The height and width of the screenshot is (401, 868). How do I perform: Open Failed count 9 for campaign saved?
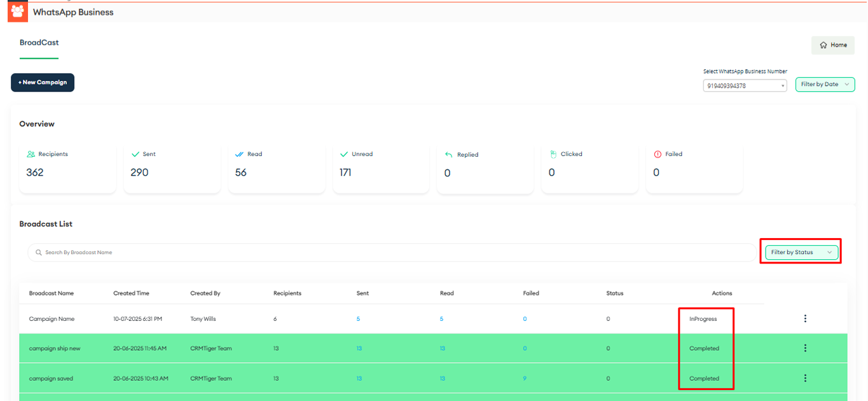click(x=525, y=379)
